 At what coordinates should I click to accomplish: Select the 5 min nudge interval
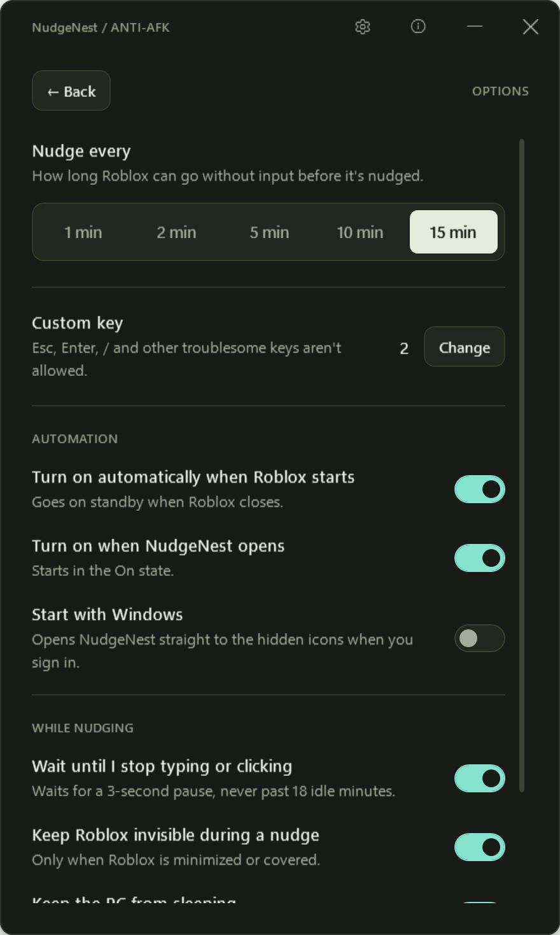[269, 232]
